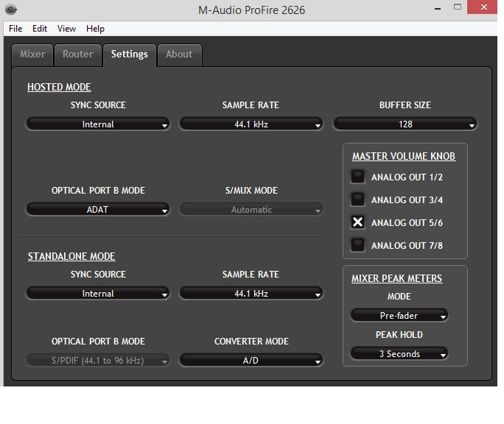Open Hosted Mode Sync Source dropdown
Screen dimensions: 504x424
coord(98,124)
